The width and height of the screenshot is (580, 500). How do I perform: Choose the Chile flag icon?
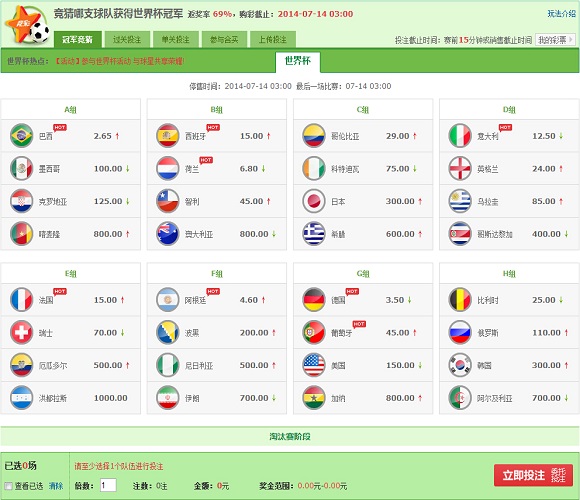point(168,201)
